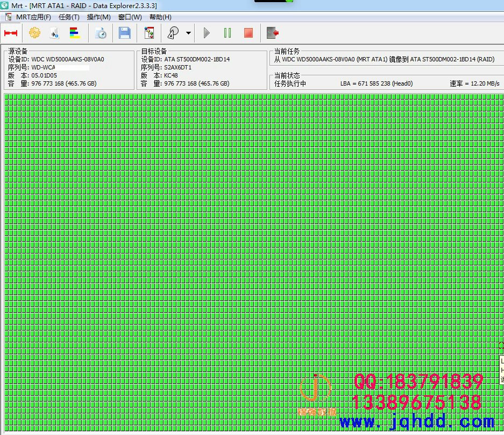Click the 任务执行中 status text
This screenshot has height=435, width=504.
290,83
